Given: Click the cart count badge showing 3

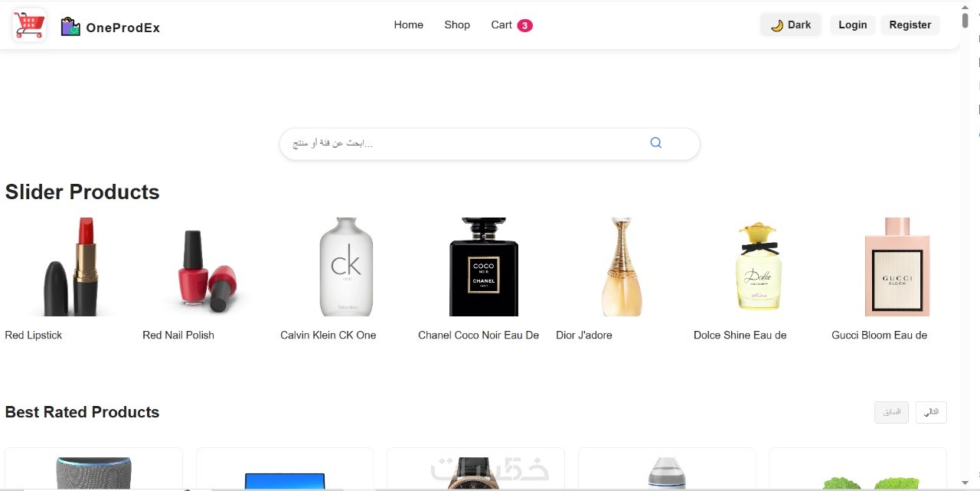Looking at the screenshot, I should (x=524, y=25).
